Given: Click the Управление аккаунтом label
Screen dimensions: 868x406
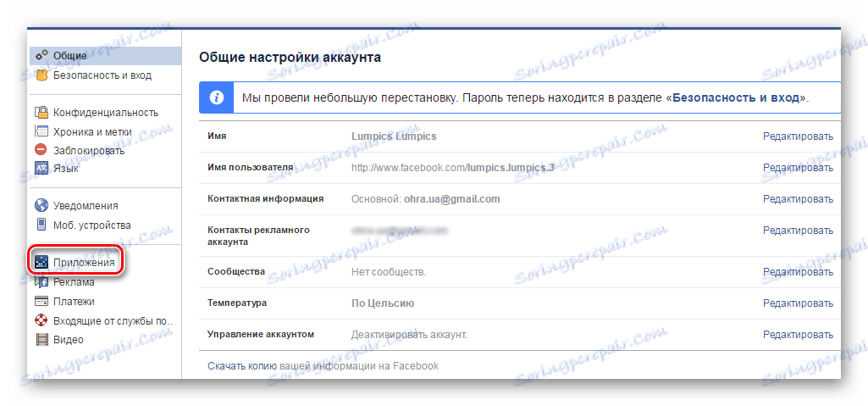Looking at the screenshot, I should click(x=261, y=334).
